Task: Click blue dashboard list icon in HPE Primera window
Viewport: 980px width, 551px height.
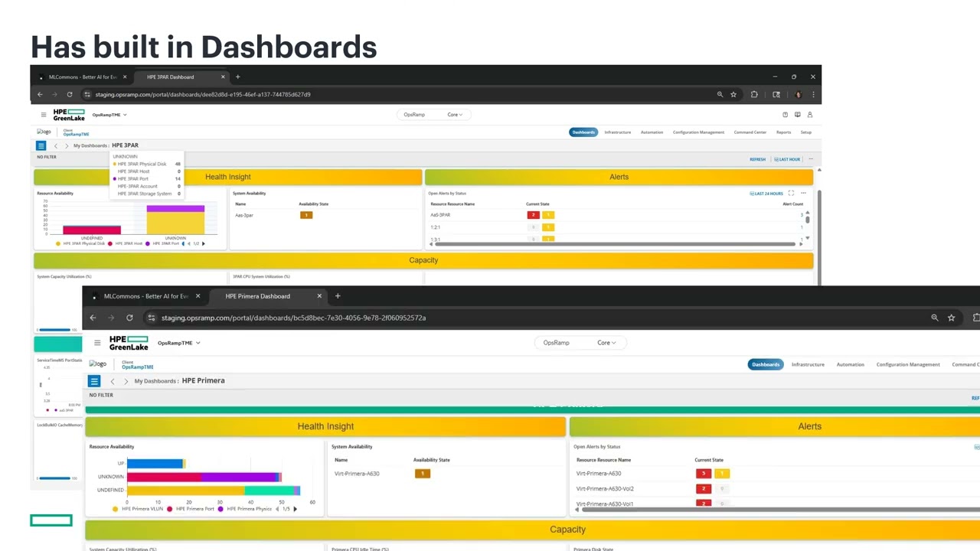Action: [94, 381]
